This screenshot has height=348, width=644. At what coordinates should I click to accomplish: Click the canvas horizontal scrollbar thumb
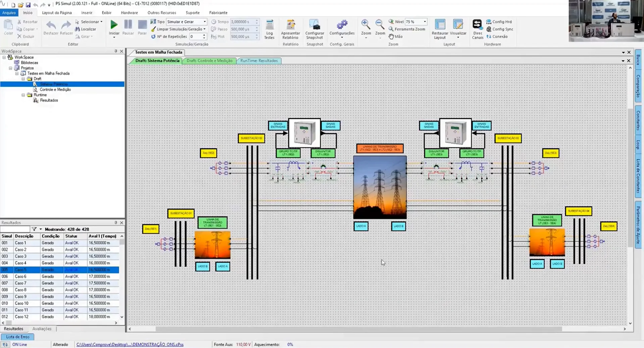(358, 329)
